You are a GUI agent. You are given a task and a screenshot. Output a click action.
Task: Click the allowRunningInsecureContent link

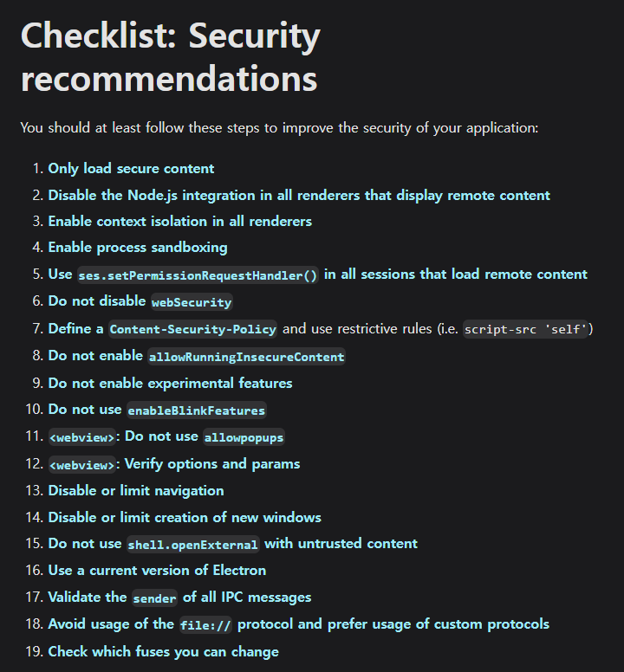point(246,357)
